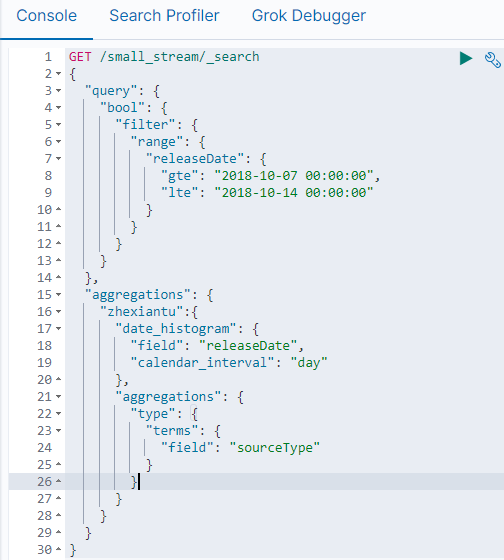Collapse the "aggregations" block at line 15
Viewport: 504px width, 560px height.
click(x=58, y=295)
